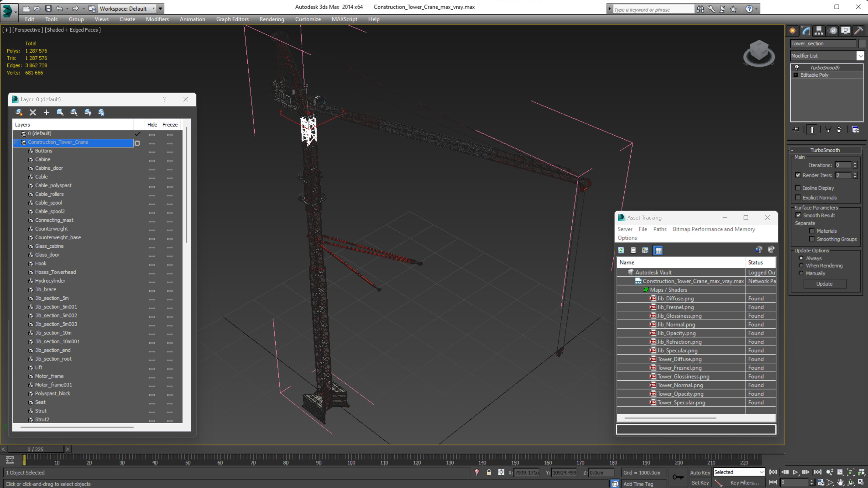868x488 pixels.
Task: Click the Set Keys large key icon
Action: point(678,477)
